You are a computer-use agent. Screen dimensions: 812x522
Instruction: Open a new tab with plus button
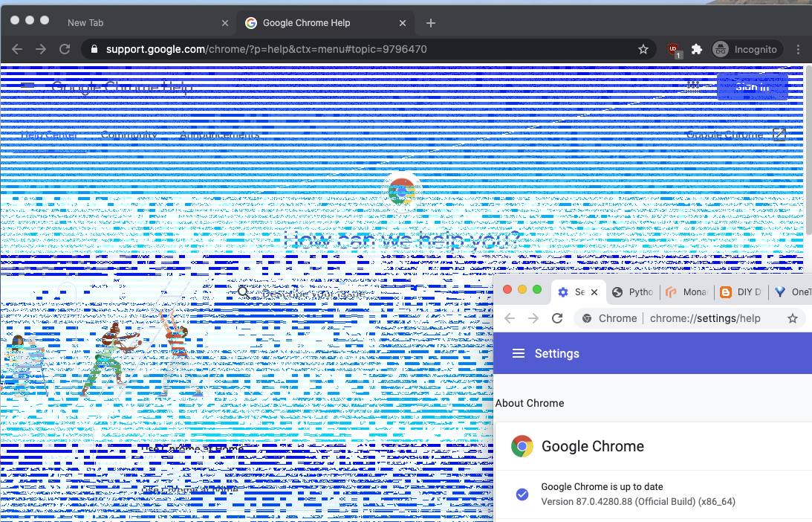[x=431, y=23]
